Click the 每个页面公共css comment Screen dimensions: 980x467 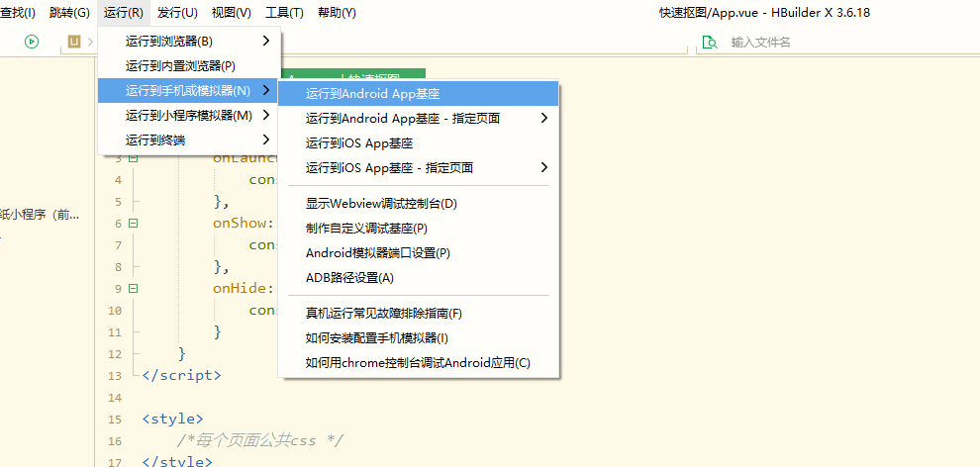pyautogui.click(x=260, y=440)
